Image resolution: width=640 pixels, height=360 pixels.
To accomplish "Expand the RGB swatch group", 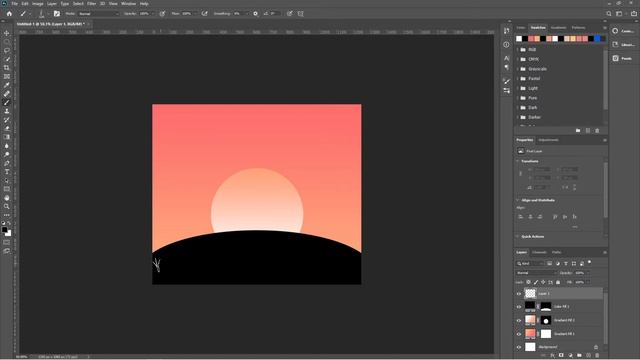I will pos(518,49).
